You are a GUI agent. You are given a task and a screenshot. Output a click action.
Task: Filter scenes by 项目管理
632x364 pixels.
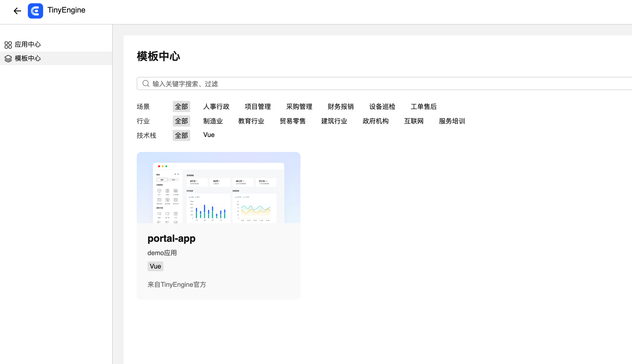pos(257,106)
